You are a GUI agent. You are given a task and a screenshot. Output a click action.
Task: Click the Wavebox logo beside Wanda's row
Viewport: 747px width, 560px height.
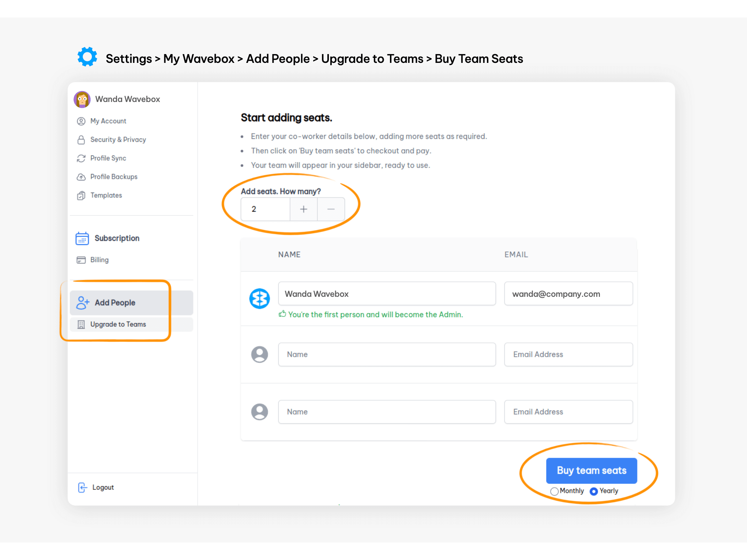point(260,299)
